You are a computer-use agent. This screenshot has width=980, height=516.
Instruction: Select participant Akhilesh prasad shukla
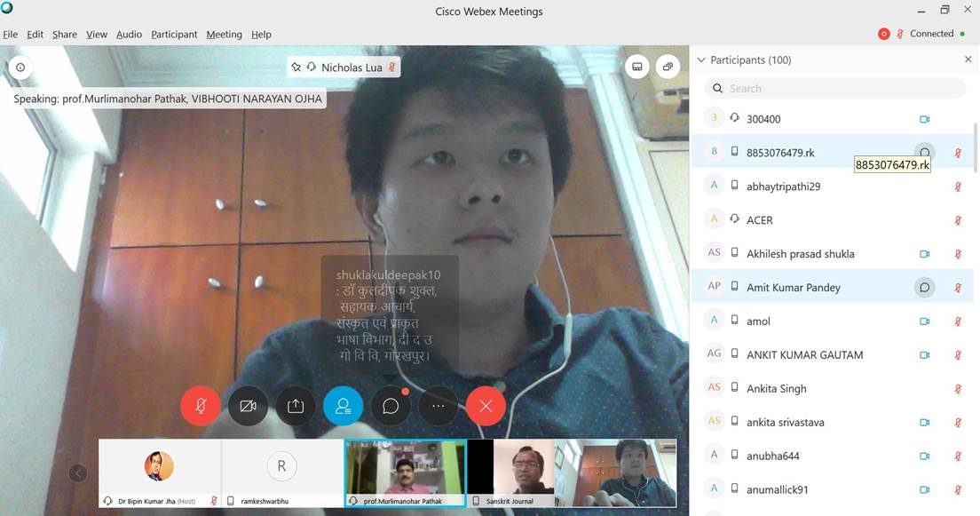coord(832,254)
